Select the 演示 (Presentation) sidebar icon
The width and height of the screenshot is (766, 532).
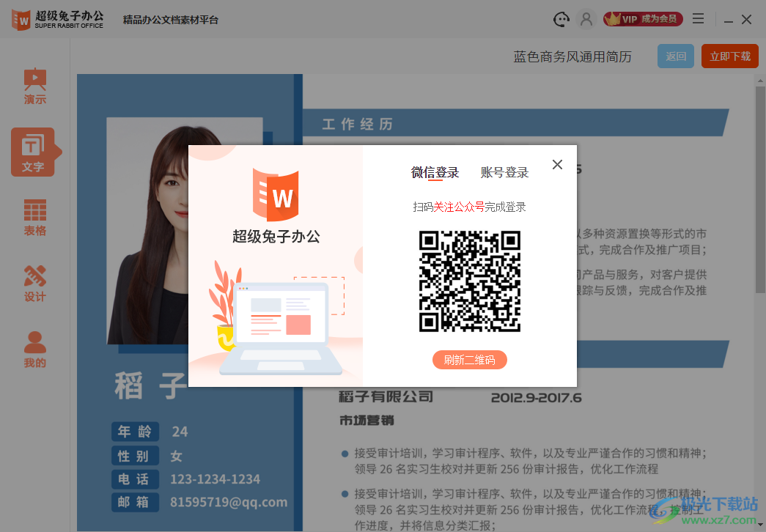point(34,86)
